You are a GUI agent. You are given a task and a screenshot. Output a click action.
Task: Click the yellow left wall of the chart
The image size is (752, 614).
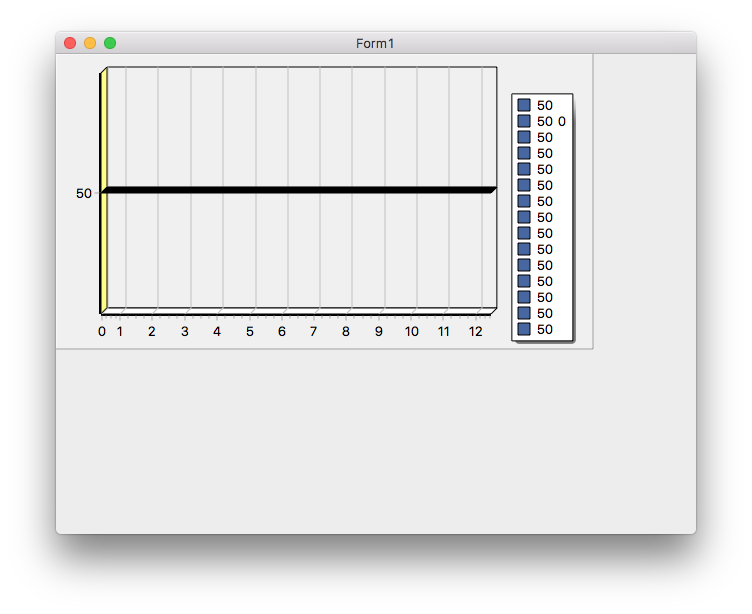tap(103, 190)
